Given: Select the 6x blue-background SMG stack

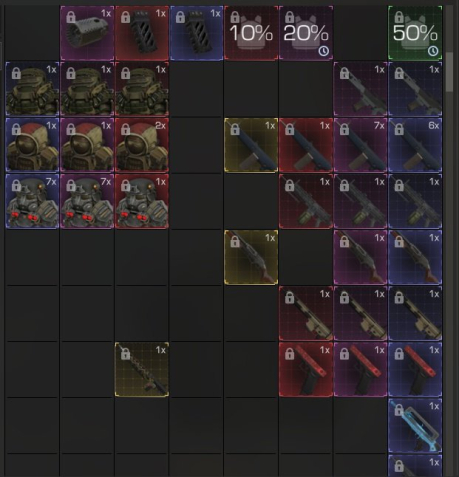Looking at the screenshot, I should [415, 145].
